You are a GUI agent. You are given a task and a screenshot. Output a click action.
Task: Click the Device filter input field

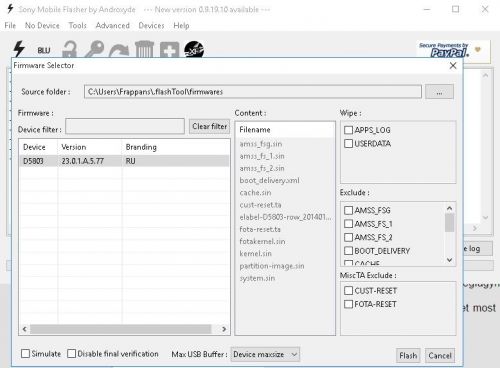(125, 126)
